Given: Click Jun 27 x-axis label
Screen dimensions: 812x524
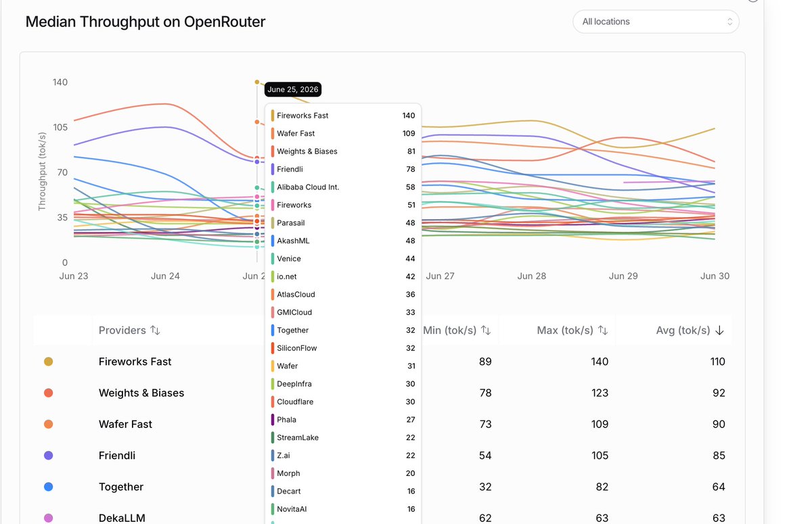Looking at the screenshot, I should 440,276.
